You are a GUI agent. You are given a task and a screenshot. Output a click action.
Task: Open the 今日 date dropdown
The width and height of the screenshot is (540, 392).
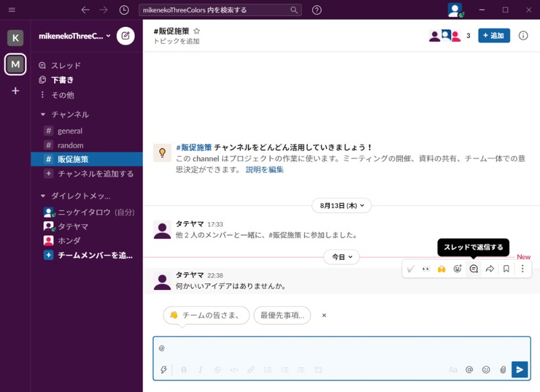[x=342, y=257]
